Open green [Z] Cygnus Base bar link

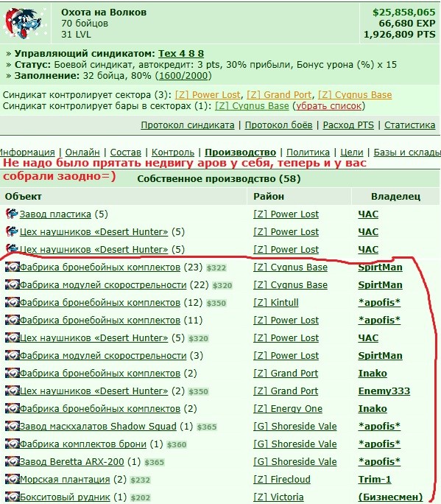click(x=252, y=106)
